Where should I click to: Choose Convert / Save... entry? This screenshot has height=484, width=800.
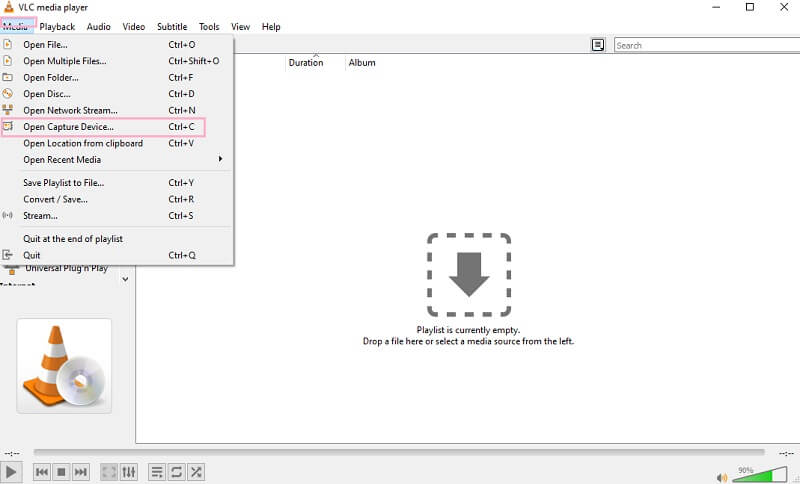[116, 199]
